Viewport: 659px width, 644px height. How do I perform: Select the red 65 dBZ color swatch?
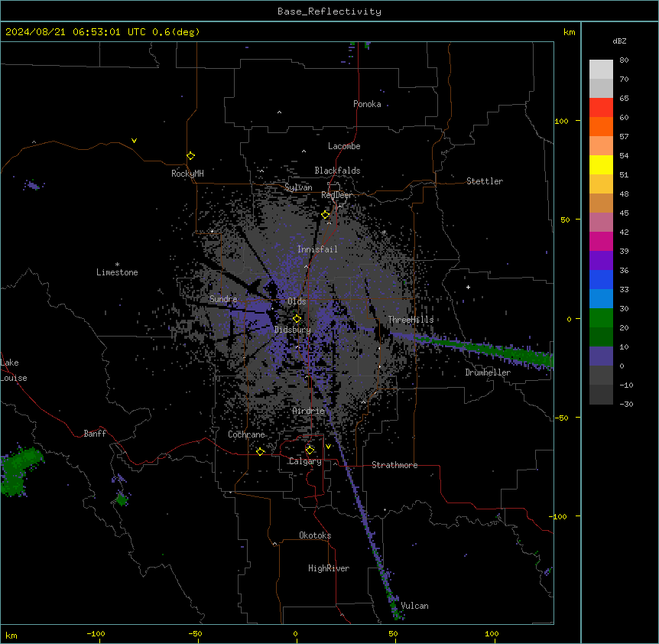(x=601, y=107)
